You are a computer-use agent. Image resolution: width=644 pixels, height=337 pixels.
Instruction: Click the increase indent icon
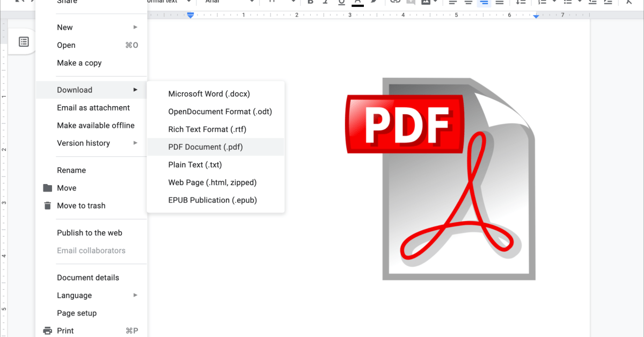608,2
